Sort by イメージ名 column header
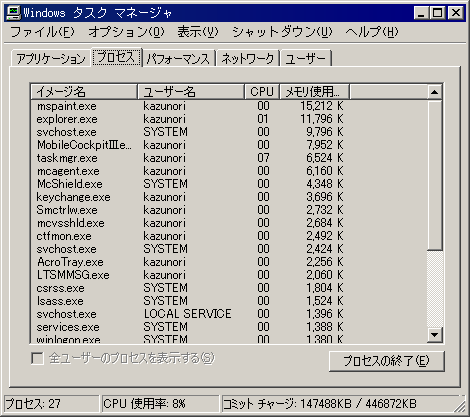This screenshot has width=470, height=417. pos(84,91)
